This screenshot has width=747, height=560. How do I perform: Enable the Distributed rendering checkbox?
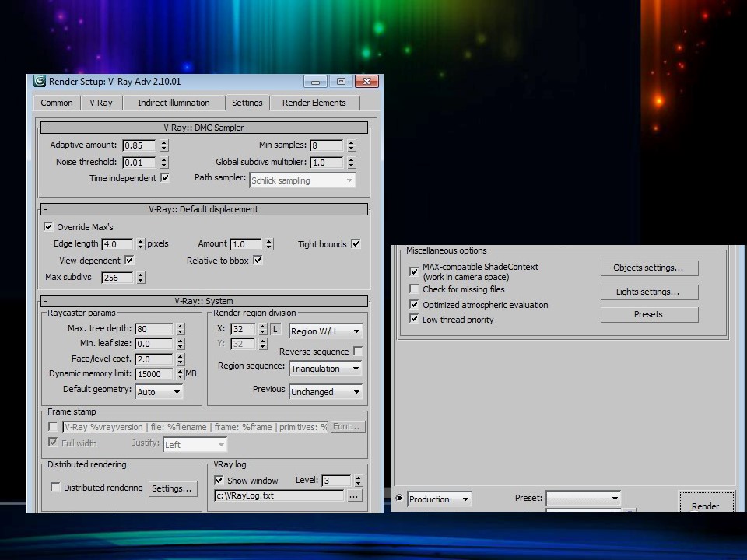[x=55, y=487]
